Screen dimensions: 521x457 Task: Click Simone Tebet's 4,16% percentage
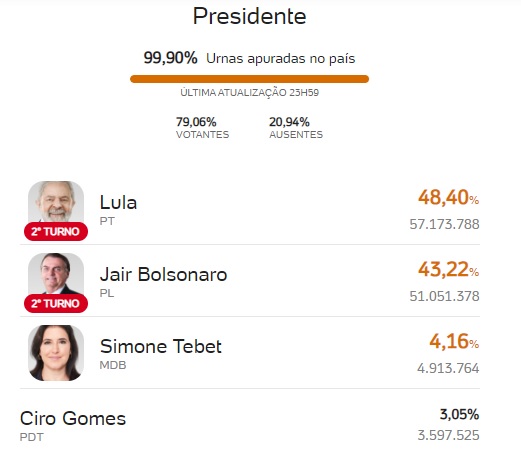tap(454, 341)
